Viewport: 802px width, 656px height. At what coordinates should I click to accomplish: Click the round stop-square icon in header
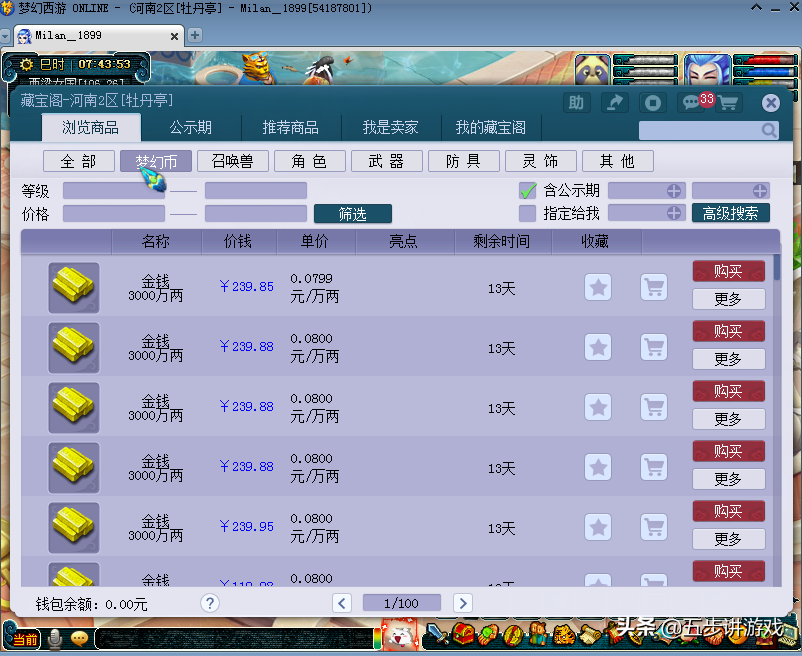652,103
